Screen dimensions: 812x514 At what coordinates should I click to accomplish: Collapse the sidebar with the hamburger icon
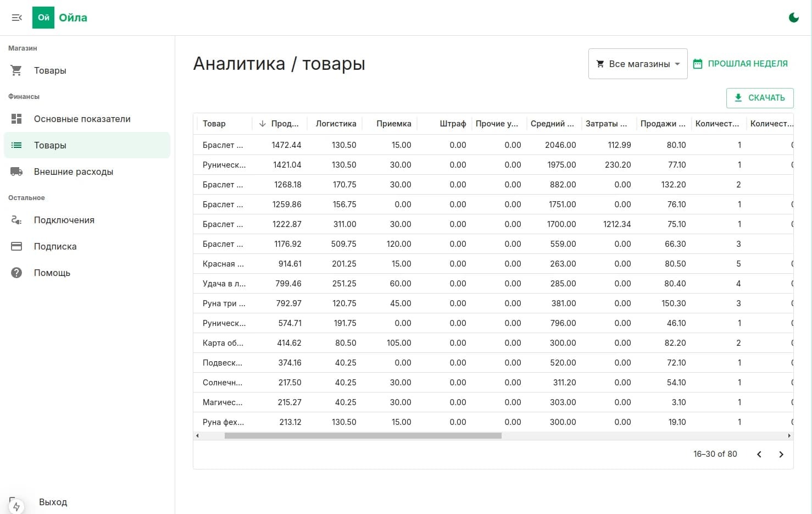[x=16, y=17]
